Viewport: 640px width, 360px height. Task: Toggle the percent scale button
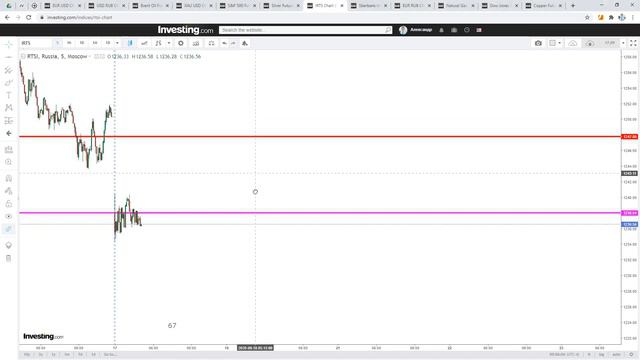[x=589, y=355]
